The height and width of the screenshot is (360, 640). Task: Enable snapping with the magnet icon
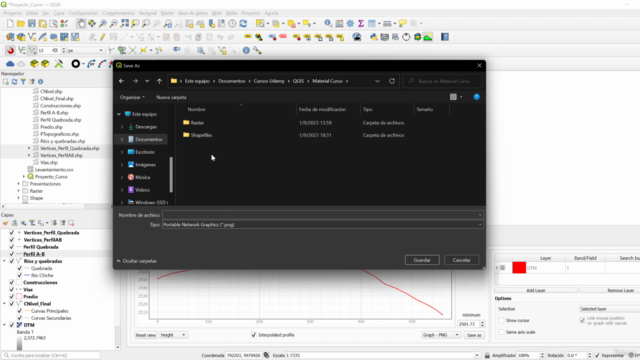(x=10, y=51)
